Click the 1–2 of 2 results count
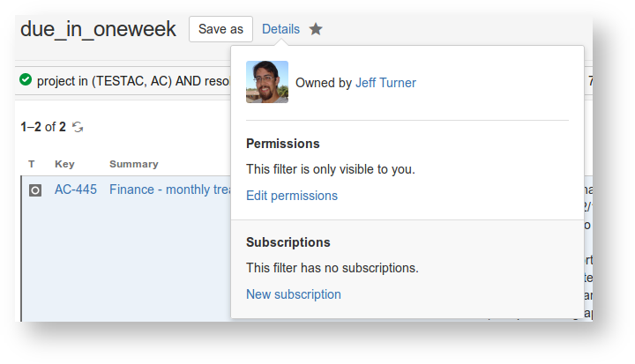This screenshot has height=364, width=635. pos(43,127)
